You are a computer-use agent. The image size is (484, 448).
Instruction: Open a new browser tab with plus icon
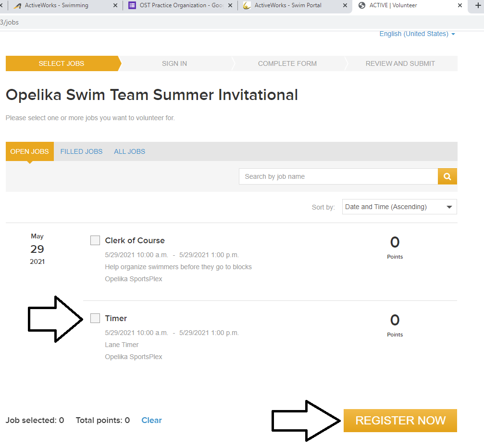(477, 5)
